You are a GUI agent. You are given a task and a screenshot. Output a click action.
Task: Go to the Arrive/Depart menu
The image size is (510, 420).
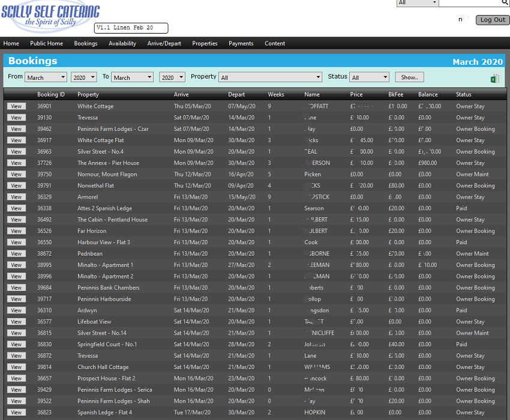tap(164, 43)
